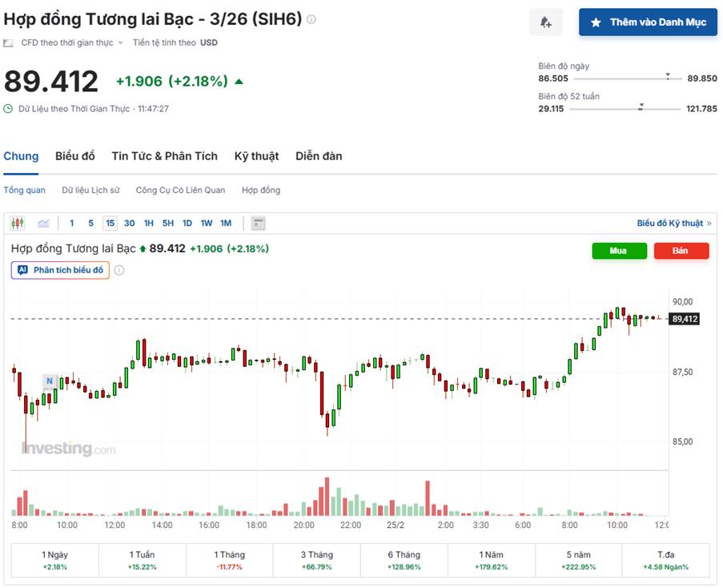Click the green up arrow beside +2.18%

239,82
